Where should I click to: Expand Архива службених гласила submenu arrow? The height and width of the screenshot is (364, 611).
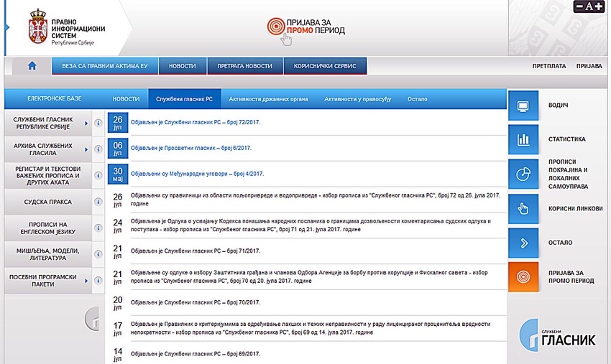click(86, 149)
